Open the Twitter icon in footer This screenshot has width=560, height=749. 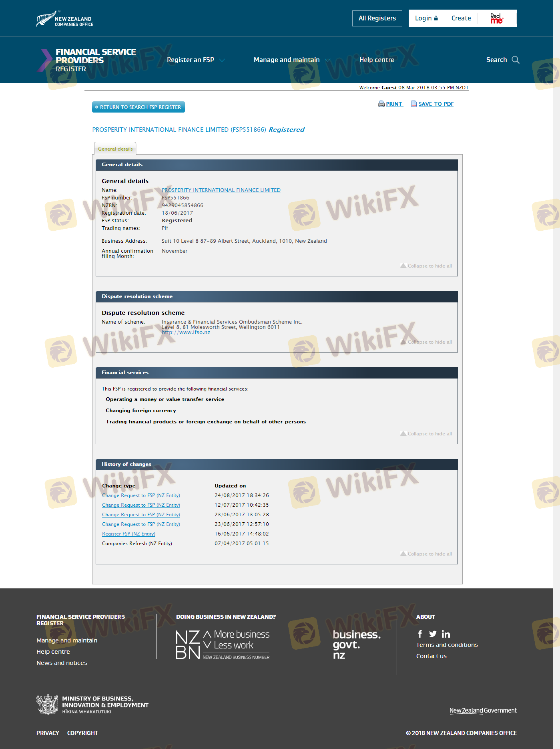433,634
